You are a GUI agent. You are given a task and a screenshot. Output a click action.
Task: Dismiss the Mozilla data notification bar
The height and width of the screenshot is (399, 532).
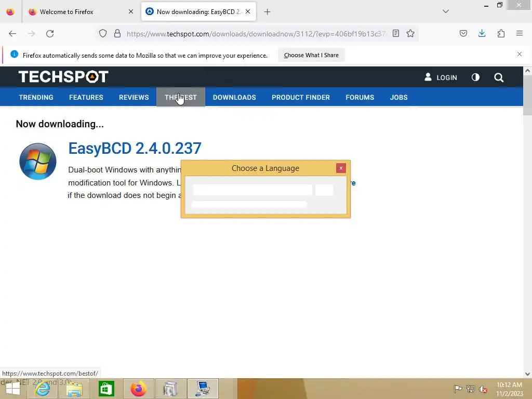pyautogui.click(x=520, y=54)
